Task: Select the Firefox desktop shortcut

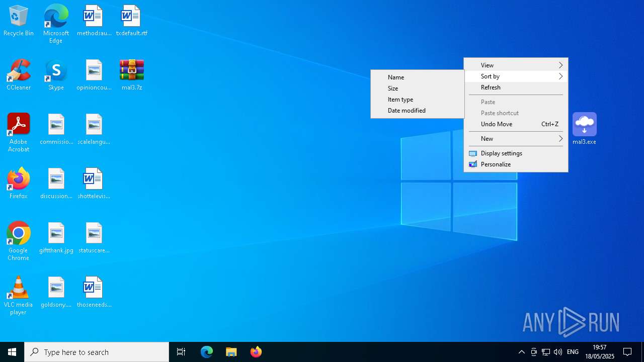Action: (19, 184)
